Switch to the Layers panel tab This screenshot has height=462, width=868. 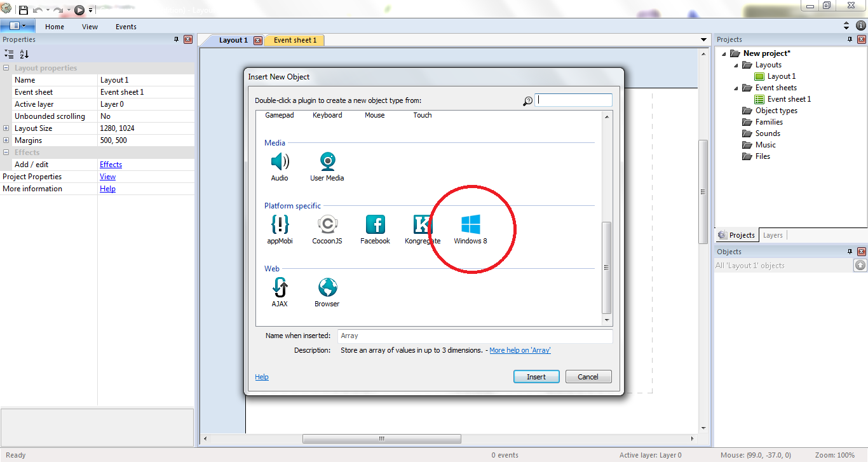point(773,235)
